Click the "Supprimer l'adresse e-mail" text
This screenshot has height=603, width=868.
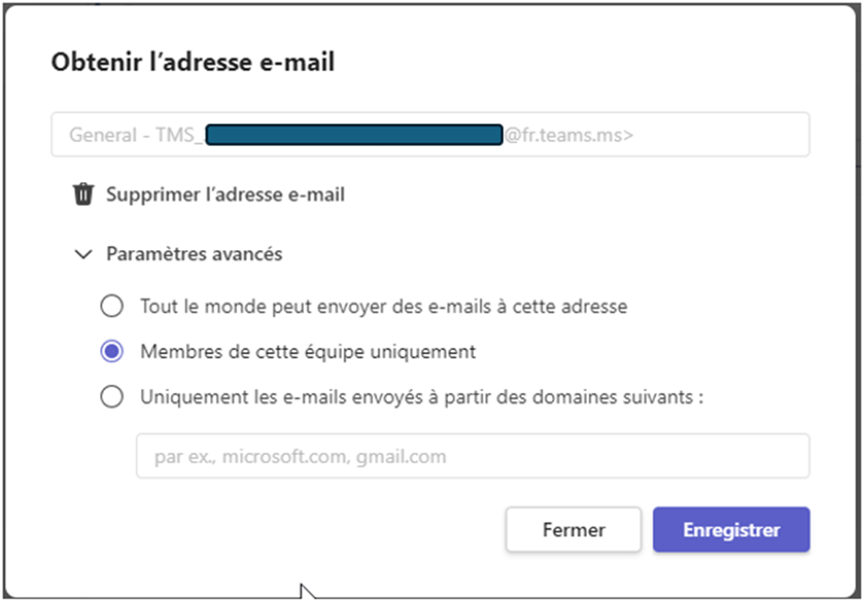(x=225, y=195)
